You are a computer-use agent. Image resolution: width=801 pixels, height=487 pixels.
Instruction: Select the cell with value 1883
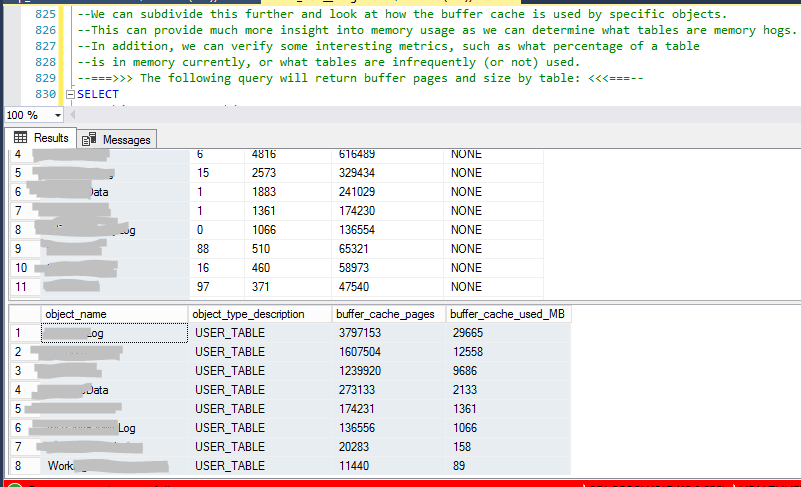[288, 192]
